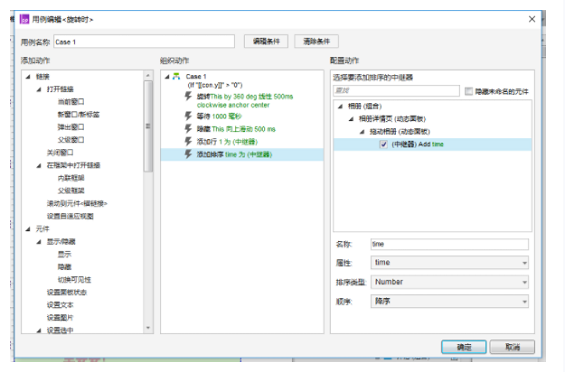Select 新窗口/新标签 action

click(78, 114)
